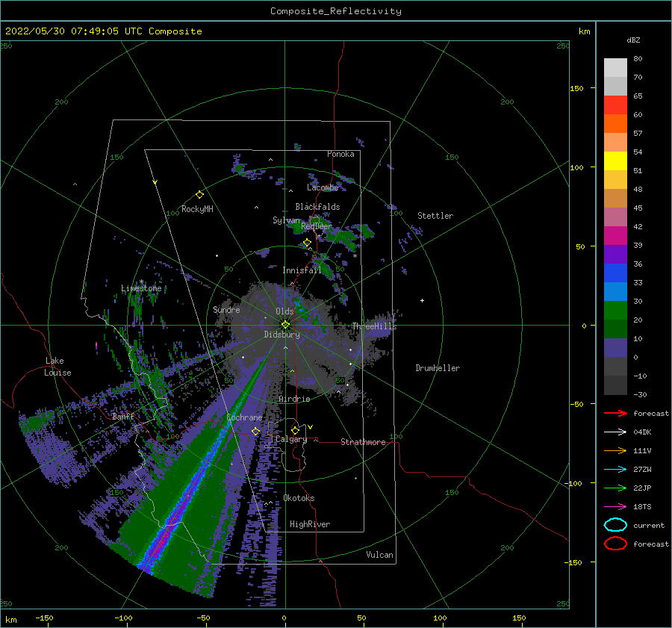Click the yellow diamond marker at Red Deer
672x628 pixels.
coord(307,243)
